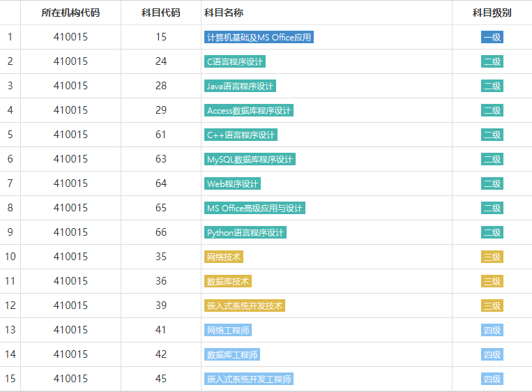Click the MySQL数据库程序设计 tag

pos(250,159)
